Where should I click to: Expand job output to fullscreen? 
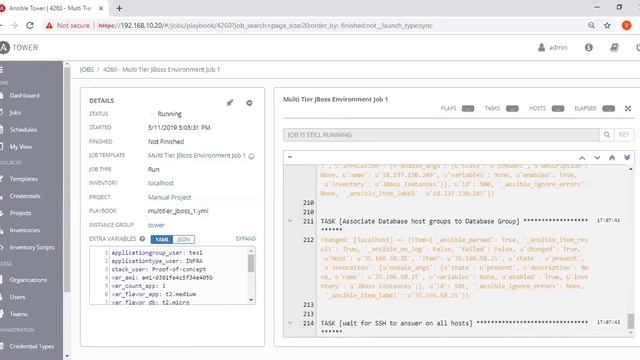click(x=628, y=108)
